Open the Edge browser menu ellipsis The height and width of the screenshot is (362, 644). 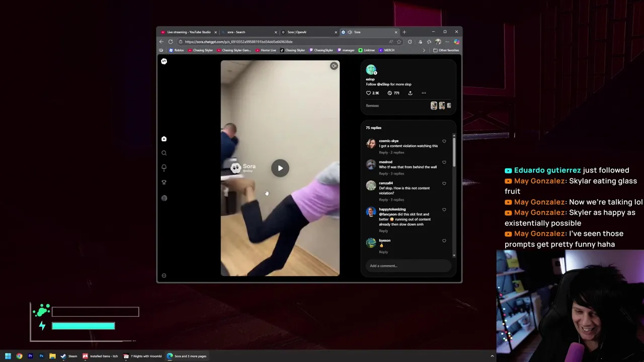tap(447, 42)
